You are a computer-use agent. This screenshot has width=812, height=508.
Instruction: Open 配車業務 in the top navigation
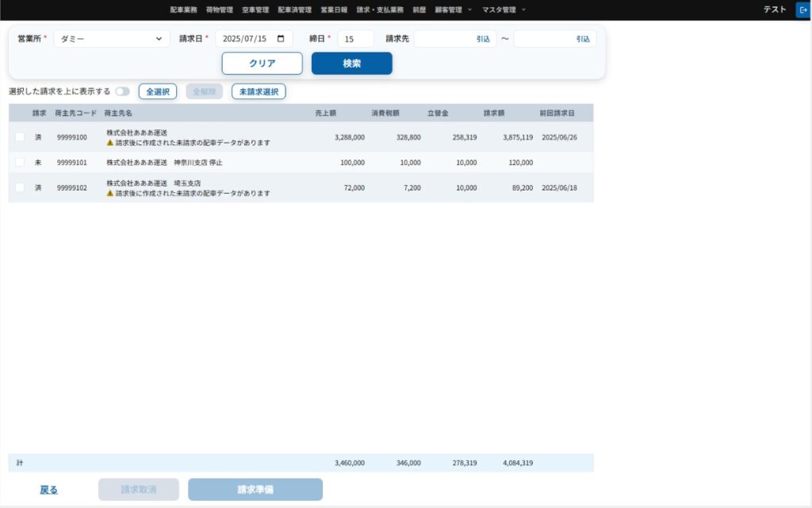tap(183, 10)
